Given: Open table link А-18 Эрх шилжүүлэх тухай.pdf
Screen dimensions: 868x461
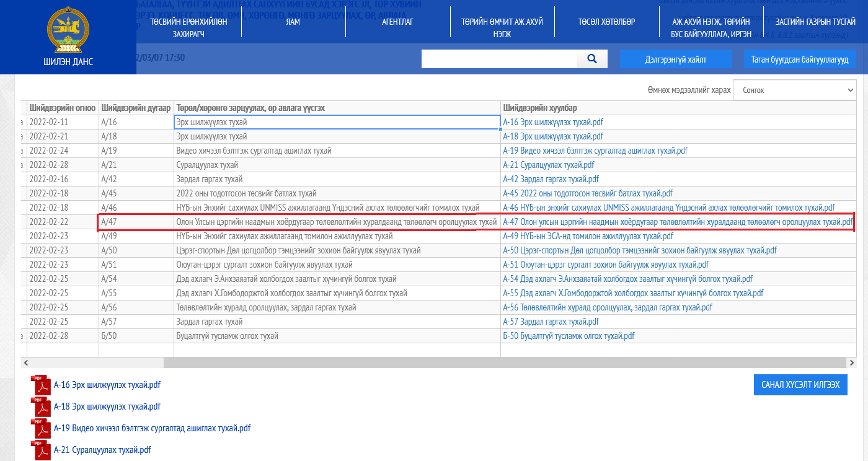Looking at the screenshot, I should pos(552,136).
